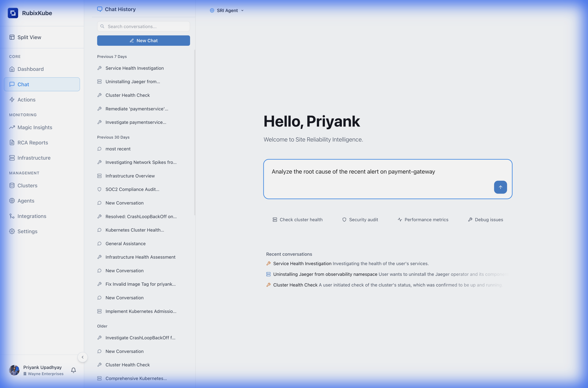The image size is (588, 388).
Task: Click the Debug issues quick action
Action: [485, 219]
